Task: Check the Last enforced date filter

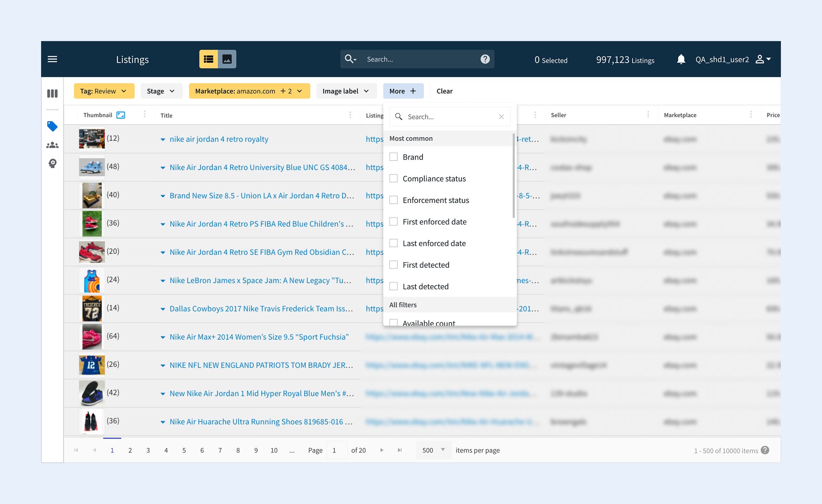Action: click(x=394, y=243)
